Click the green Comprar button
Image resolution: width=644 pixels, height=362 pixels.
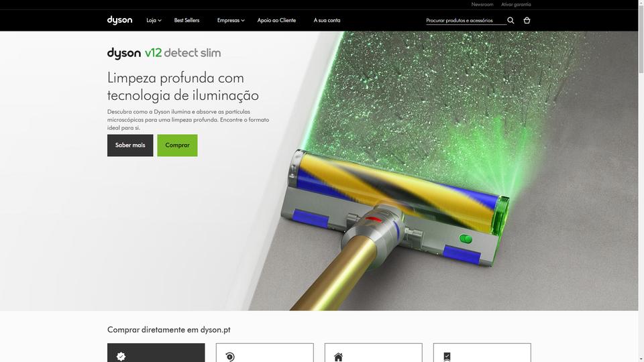click(x=177, y=145)
